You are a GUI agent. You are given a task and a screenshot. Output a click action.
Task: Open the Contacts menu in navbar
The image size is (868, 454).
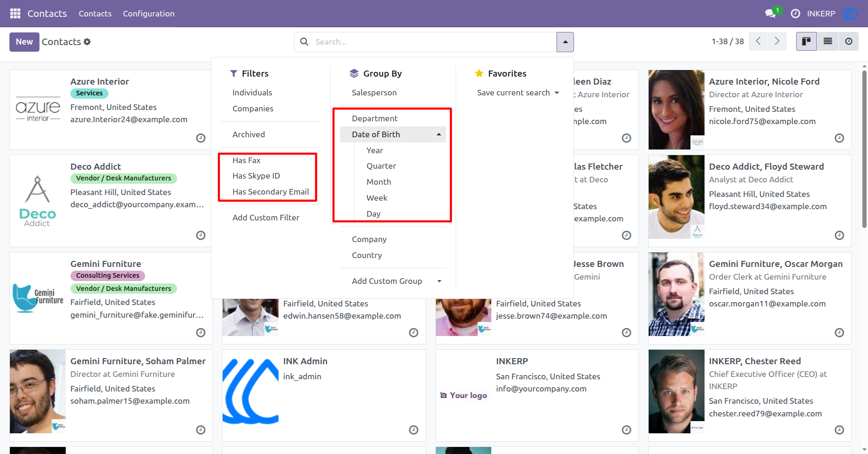click(x=95, y=14)
